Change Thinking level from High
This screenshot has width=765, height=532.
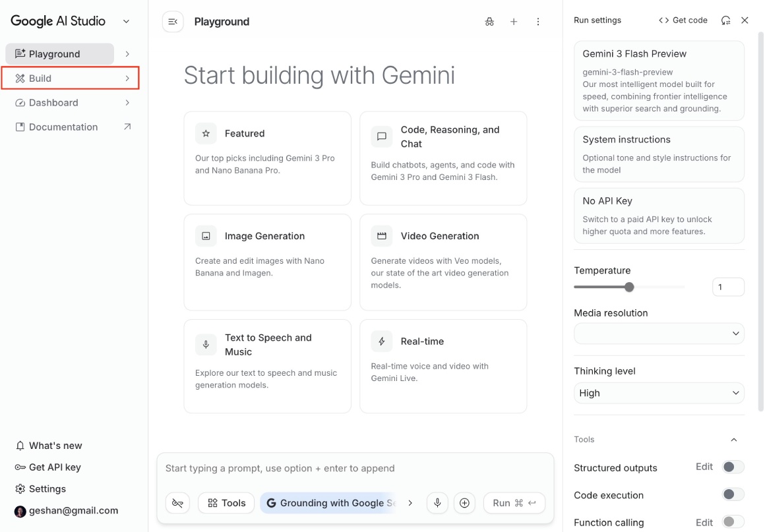click(x=659, y=393)
